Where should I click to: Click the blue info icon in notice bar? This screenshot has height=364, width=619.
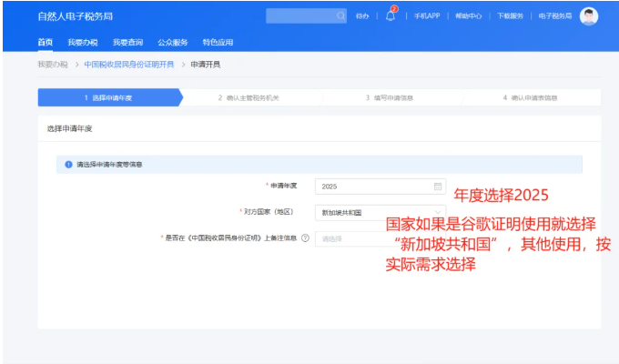click(x=68, y=165)
